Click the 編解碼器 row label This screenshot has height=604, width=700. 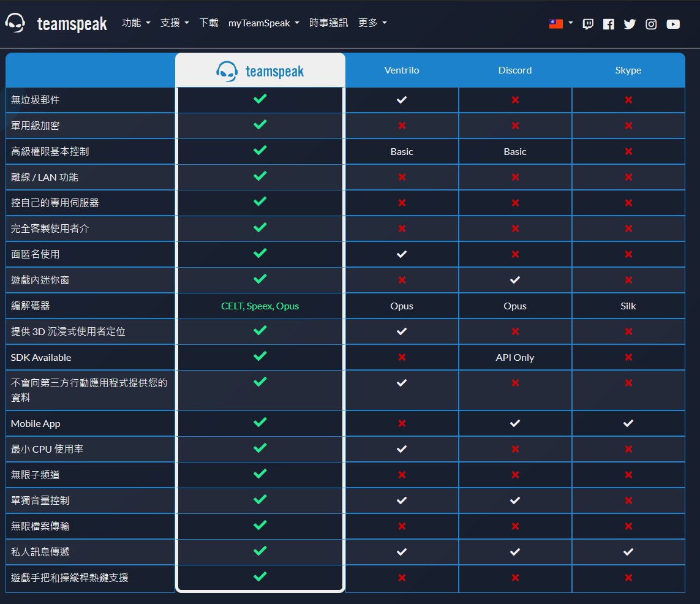pos(31,306)
